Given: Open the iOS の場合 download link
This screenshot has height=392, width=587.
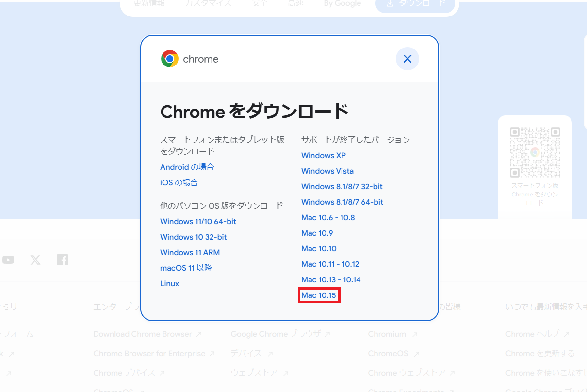Looking at the screenshot, I should click(x=179, y=182).
